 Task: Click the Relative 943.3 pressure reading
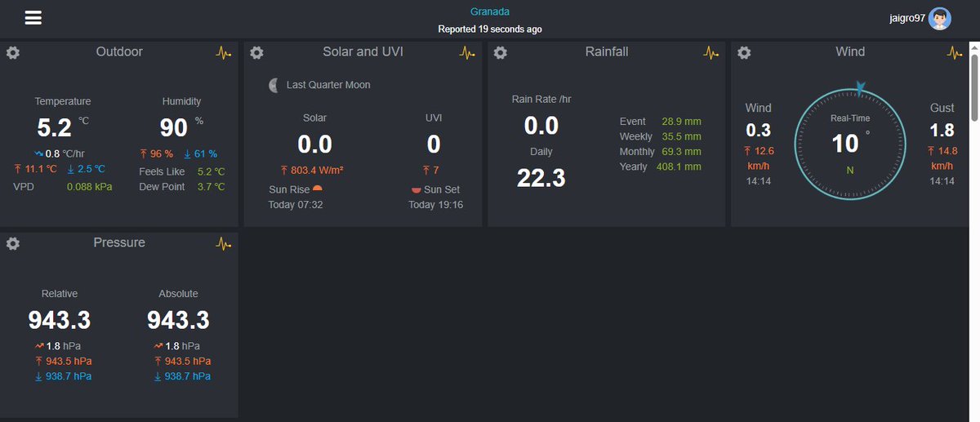60,320
